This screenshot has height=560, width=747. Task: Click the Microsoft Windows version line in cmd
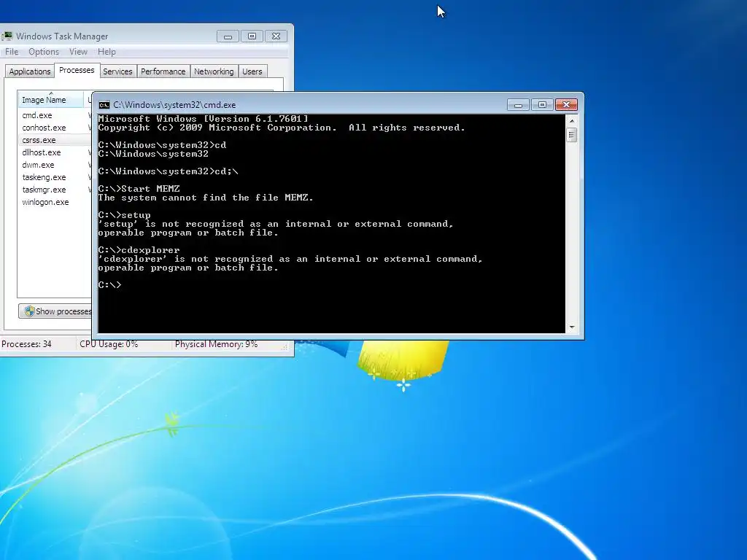pyautogui.click(x=204, y=119)
